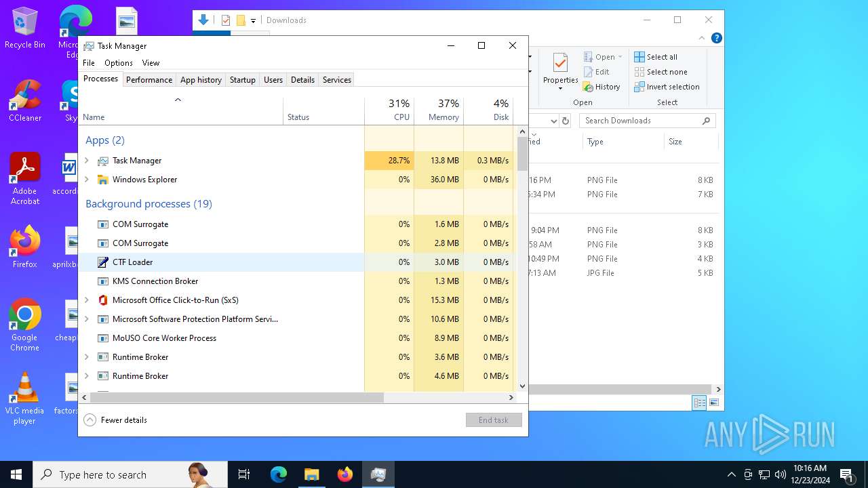Sort processes by Disk column header
This screenshot has width=868, height=488.
488,110
